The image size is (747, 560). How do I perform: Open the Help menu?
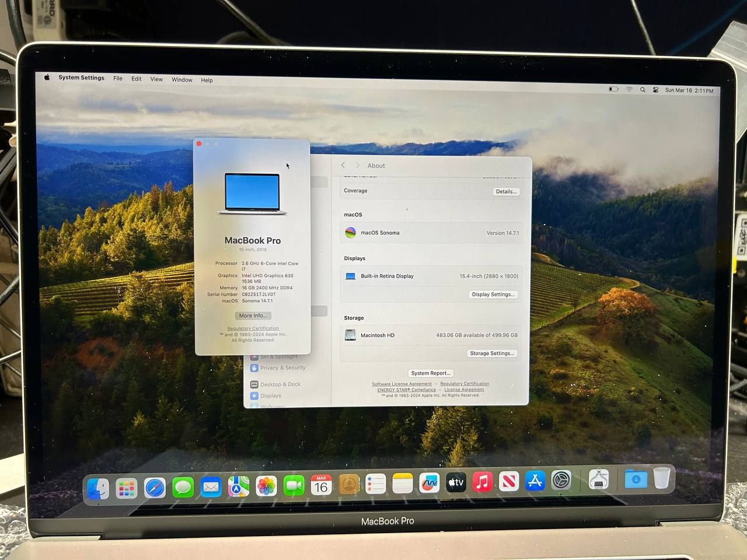(x=207, y=80)
